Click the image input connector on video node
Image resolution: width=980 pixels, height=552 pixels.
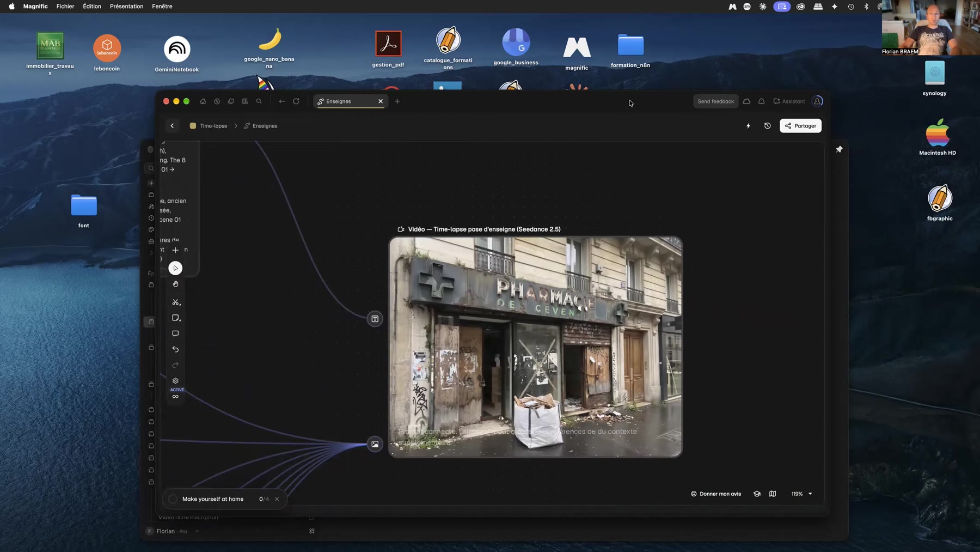click(x=375, y=444)
